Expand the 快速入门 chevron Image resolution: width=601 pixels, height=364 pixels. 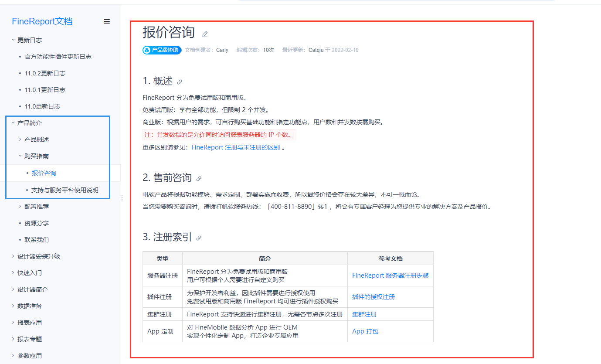coord(13,273)
